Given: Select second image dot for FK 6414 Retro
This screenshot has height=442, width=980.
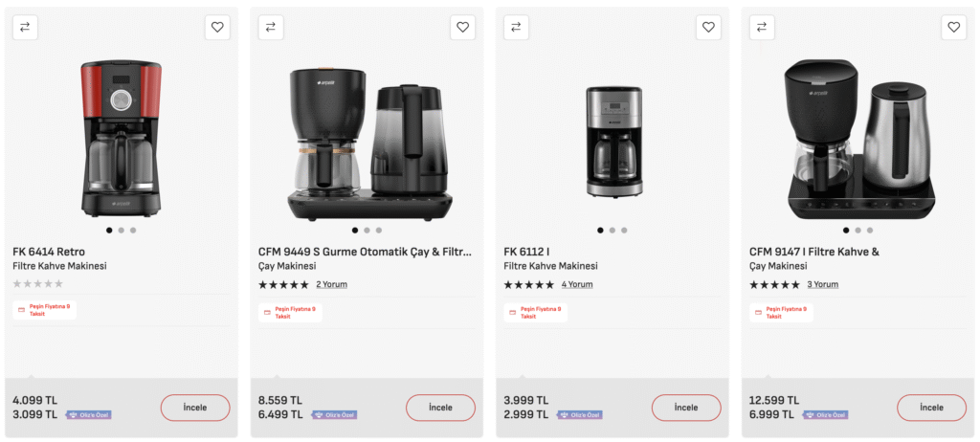Looking at the screenshot, I should pyautogui.click(x=122, y=230).
